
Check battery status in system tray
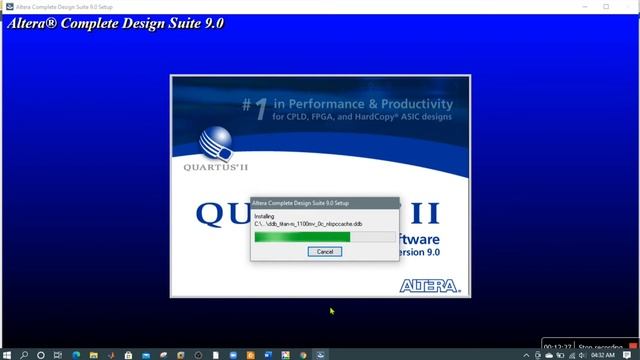pyautogui.click(x=560, y=356)
